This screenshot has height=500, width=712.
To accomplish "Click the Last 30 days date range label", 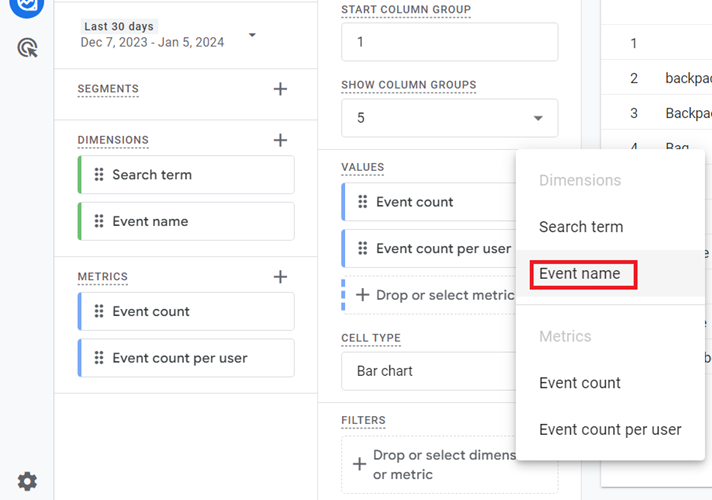I will pos(119,26).
